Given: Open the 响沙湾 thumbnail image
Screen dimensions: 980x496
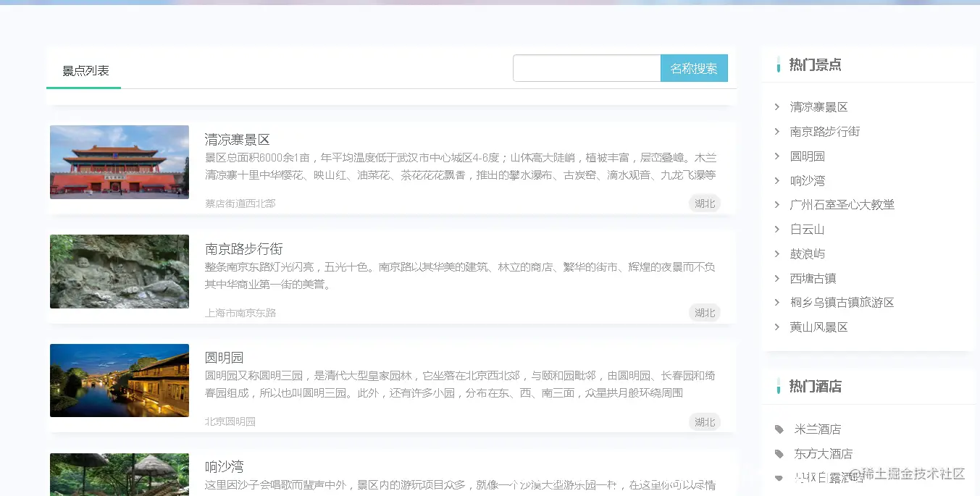Looking at the screenshot, I should click(120, 474).
